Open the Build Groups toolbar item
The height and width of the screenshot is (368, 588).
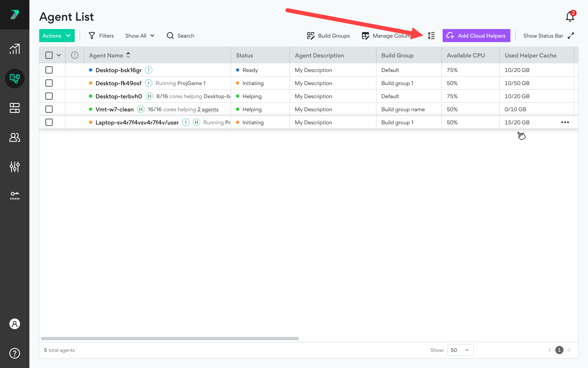328,36
